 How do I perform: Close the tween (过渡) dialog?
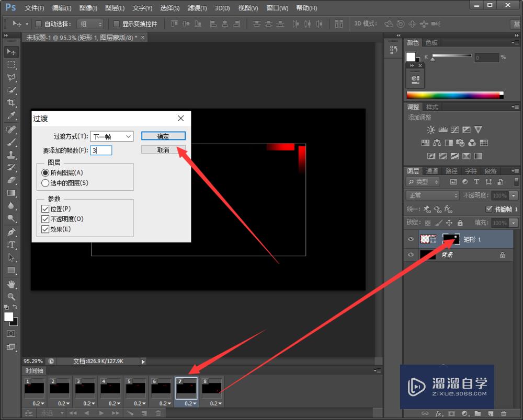tap(181, 118)
